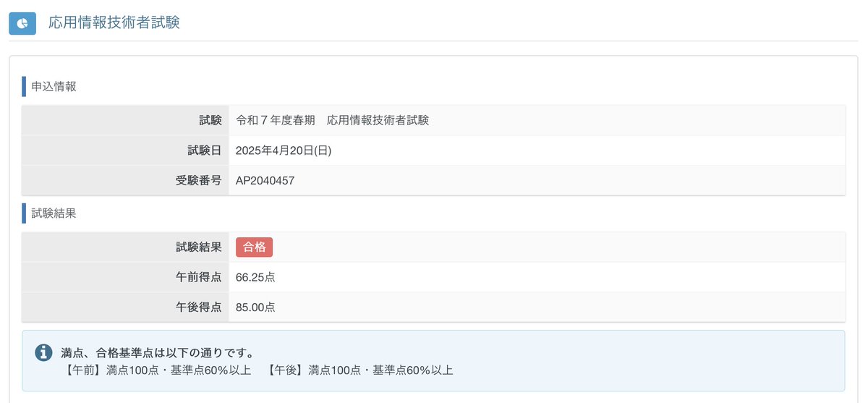This screenshot has width=868, height=403.
Task: Click the 午後得点 row label
Action: click(x=199, y=307)
